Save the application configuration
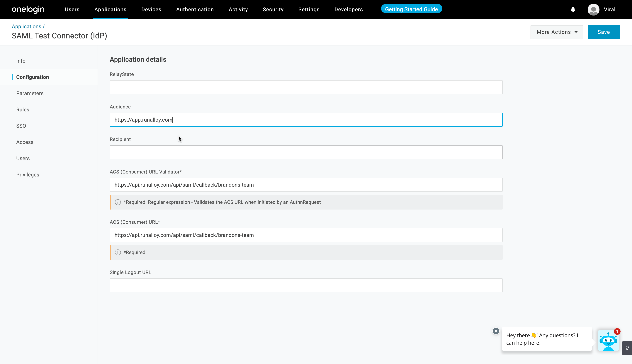 [604, 32]
